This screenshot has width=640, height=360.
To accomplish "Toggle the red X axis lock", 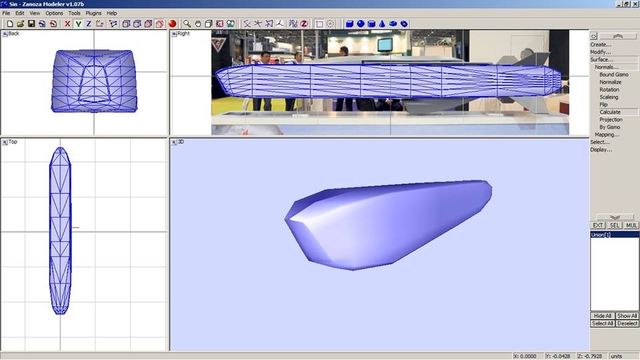I will pyautogui.click(x=67, y=24).
